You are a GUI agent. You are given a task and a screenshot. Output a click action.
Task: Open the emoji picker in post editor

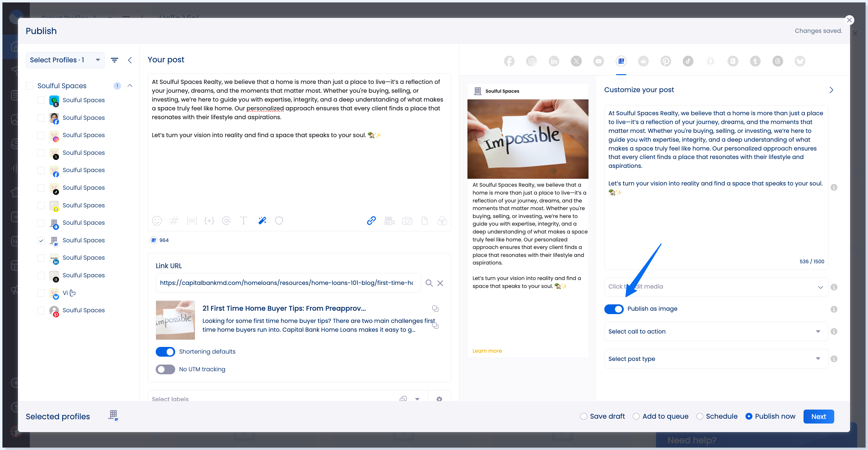click(x=157, y=221)
